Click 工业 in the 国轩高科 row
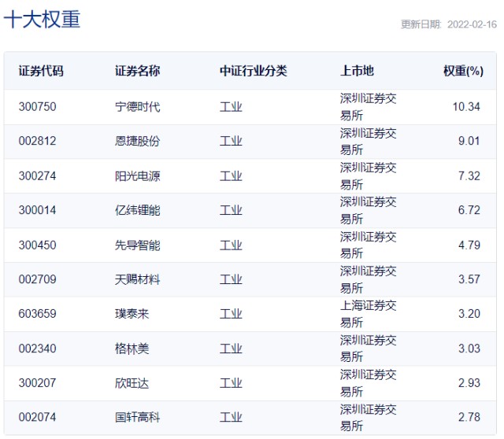The height and width of the screenshot is (439, 504). (231, 417)
